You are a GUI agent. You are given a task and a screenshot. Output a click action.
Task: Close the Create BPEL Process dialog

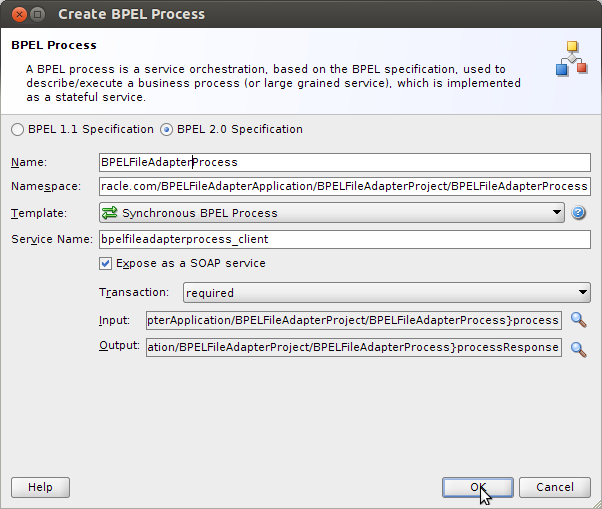[19, 15]
